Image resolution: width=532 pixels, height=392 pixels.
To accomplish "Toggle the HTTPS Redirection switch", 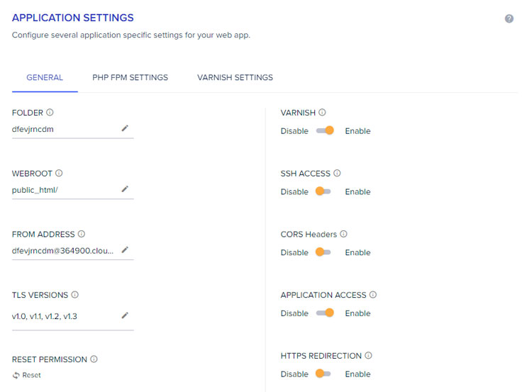I will tap(323, 374).
